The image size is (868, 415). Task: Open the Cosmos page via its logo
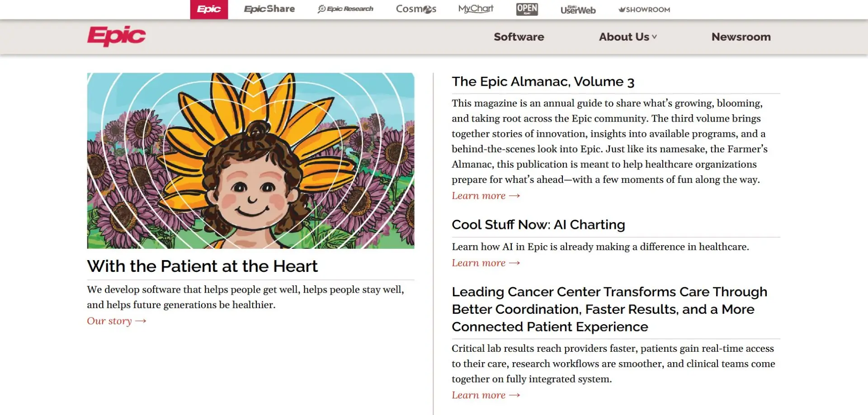[x=415, y=9]
